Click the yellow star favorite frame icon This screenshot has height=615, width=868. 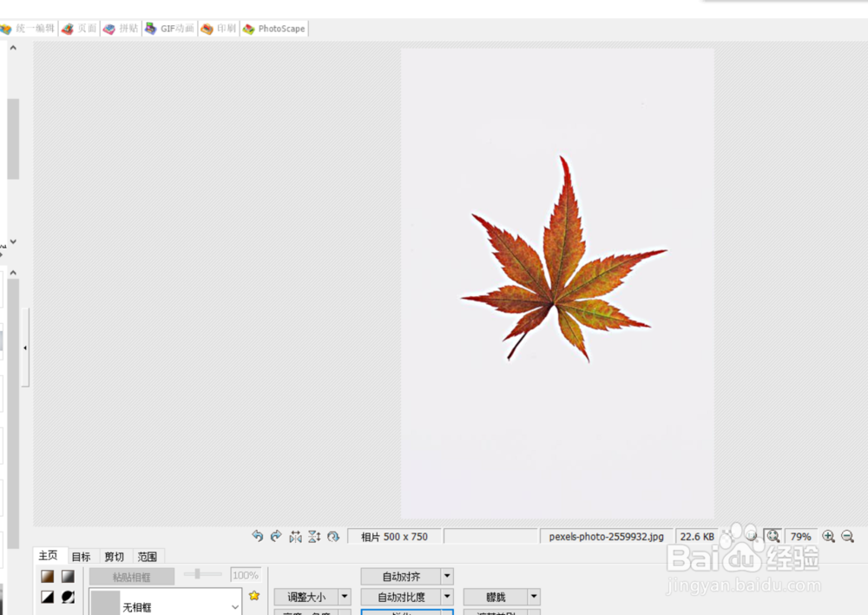click(x=254, y=596)
